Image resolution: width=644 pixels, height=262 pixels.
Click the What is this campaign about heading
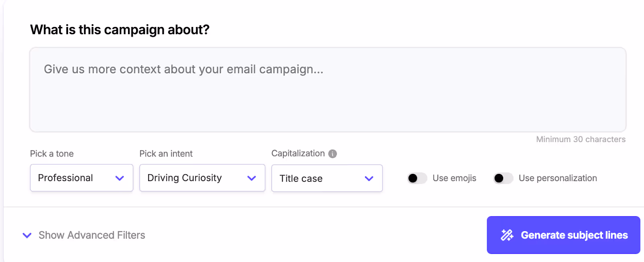[120, 30]
